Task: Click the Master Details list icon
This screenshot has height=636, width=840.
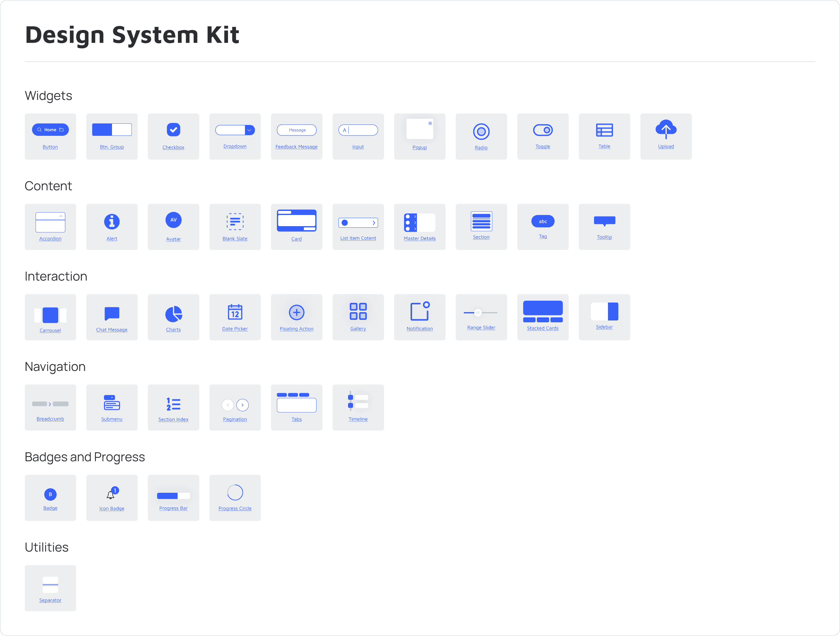Action: coord(420,222)
